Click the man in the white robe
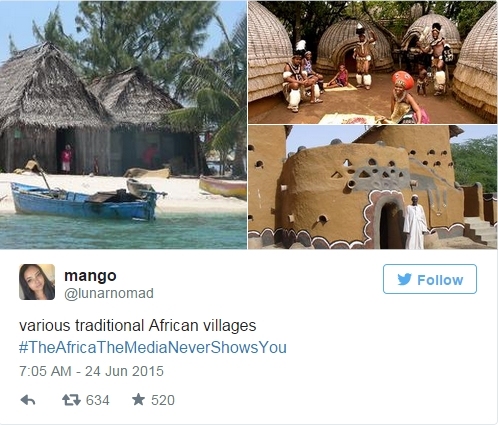This screenshot has width=498, height=425. [x=415, y=222]
